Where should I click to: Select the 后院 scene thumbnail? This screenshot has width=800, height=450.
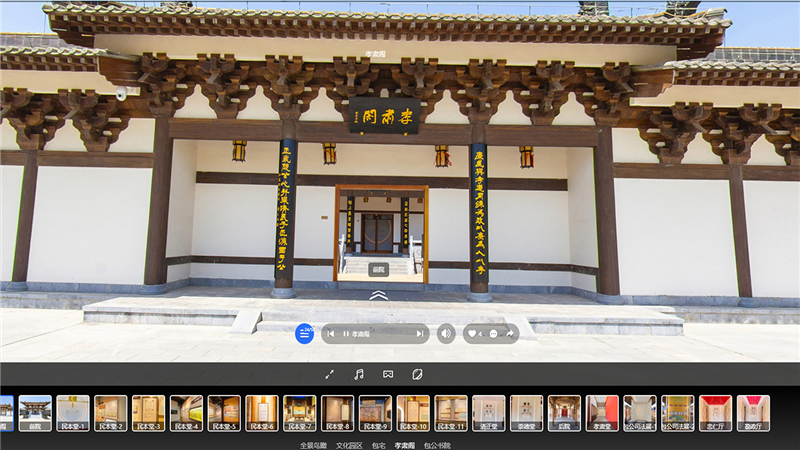[564, 412]
